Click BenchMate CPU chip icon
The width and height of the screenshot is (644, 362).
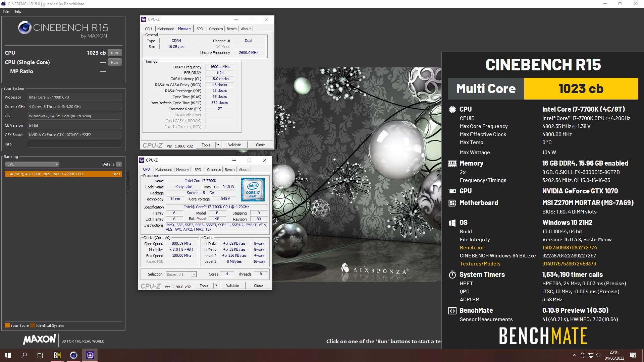[x=452, y=109]
